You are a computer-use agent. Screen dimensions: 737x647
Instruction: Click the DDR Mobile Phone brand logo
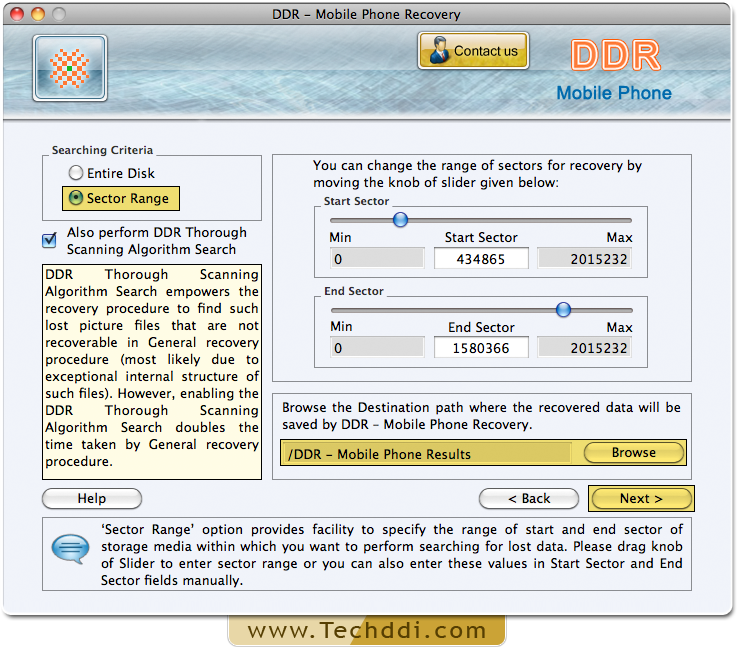tap(614, 70)
